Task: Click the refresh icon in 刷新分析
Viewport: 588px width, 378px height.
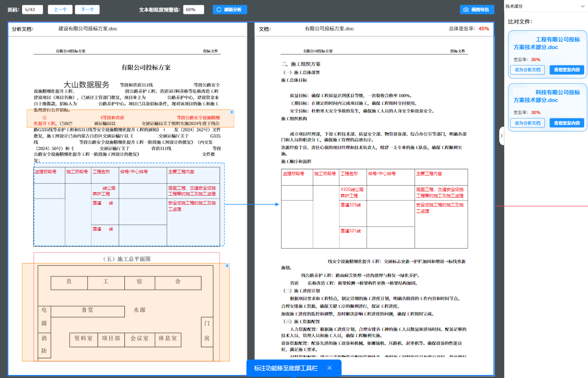Action: coord(219,10)
